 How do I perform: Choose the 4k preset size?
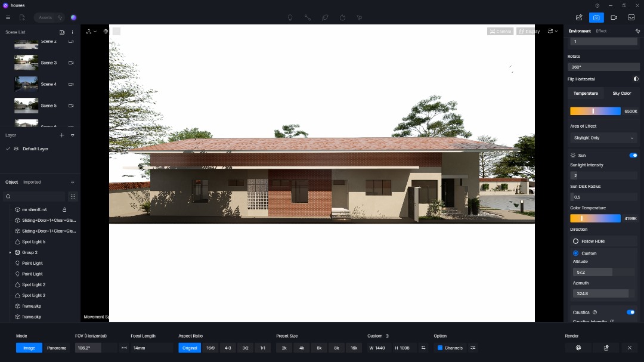[302, 348]
